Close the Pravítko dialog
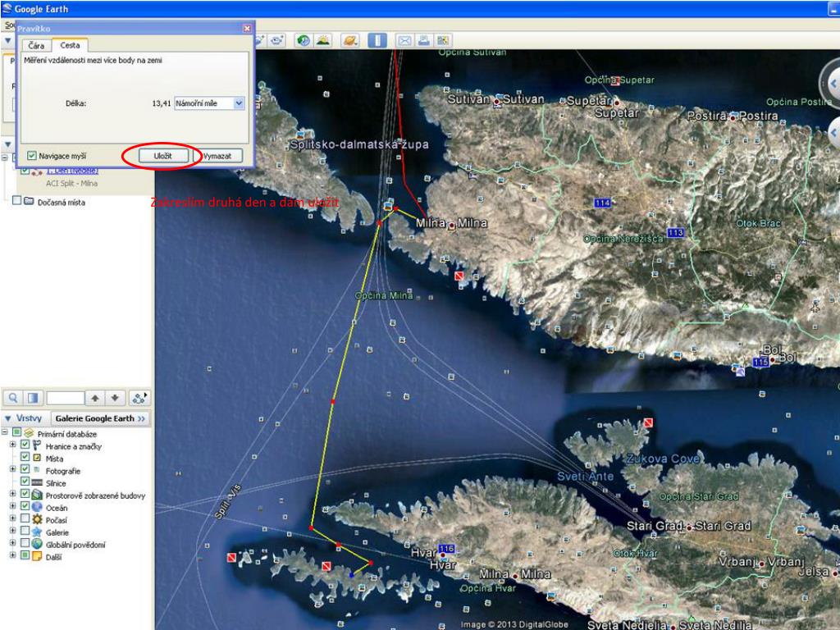The width and height of the screenshot is (840, 630). 247,29
